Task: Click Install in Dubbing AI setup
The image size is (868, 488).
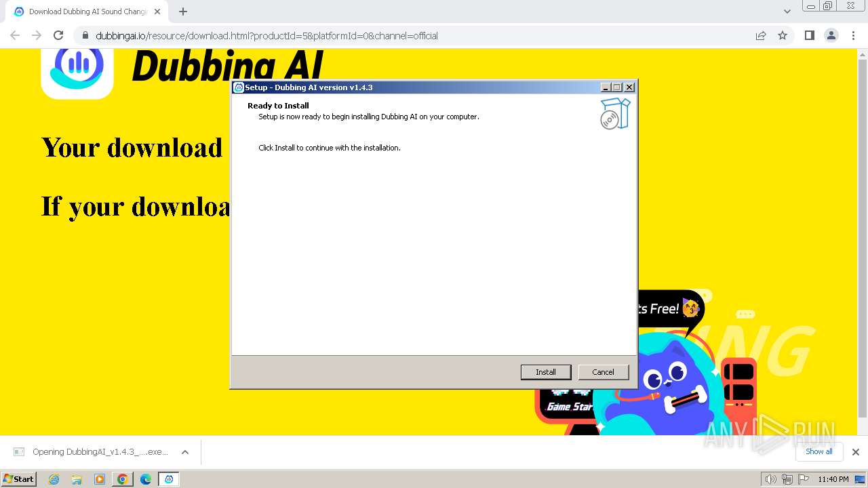Action: point(546,372)
